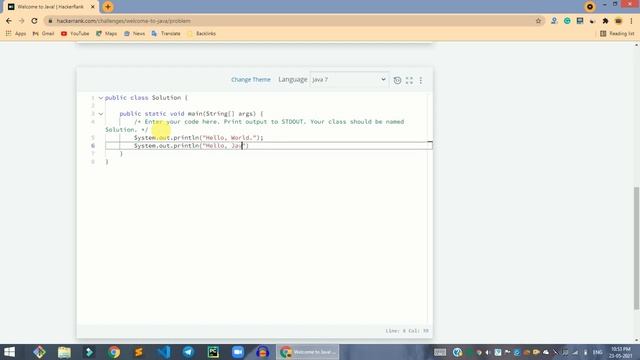Open Google Chrome taskbar icon
Image resolution: width=640 pixels, height=360 pixels.
point(114,352)
